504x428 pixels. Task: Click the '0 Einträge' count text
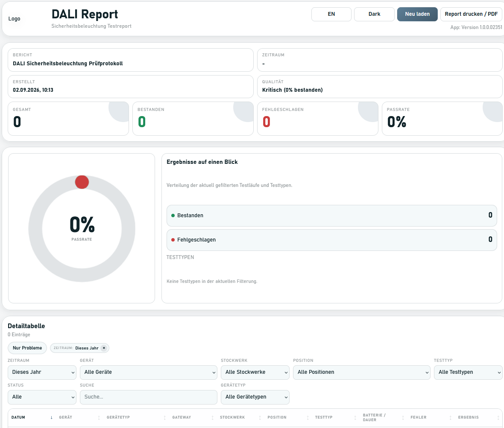pos(19,335)
